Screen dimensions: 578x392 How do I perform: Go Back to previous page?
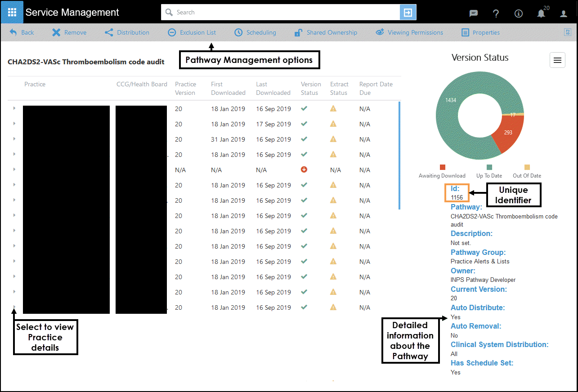22,32
